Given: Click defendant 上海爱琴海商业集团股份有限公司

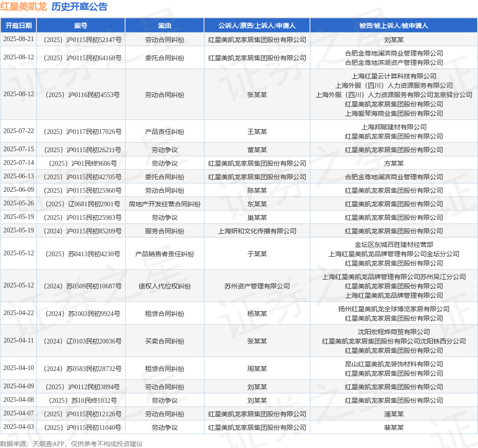Looking at the screenshot, I should (x=394, y=113).
